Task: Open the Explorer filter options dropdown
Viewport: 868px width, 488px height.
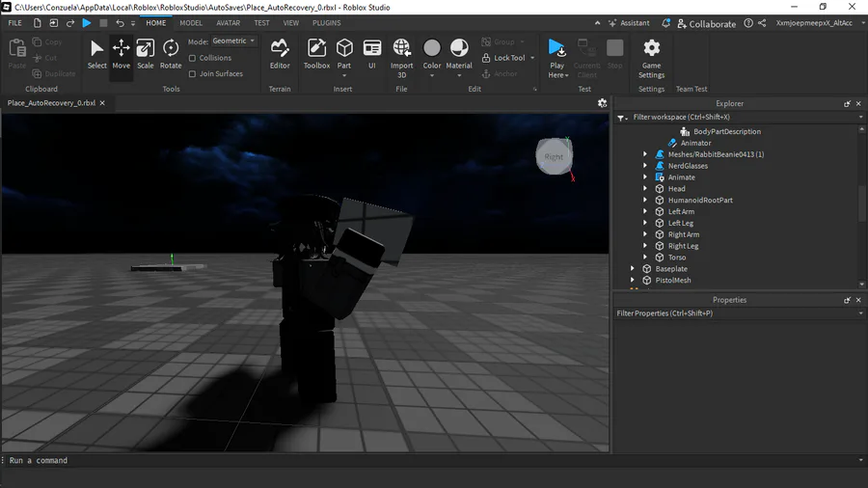Action: click(x=622, y=118)
